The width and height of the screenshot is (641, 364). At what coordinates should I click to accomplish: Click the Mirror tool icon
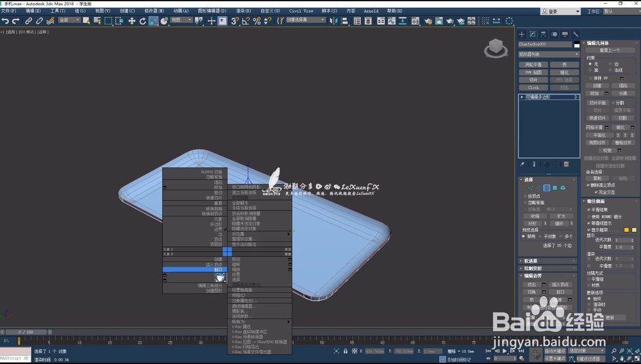coord(333,21)
